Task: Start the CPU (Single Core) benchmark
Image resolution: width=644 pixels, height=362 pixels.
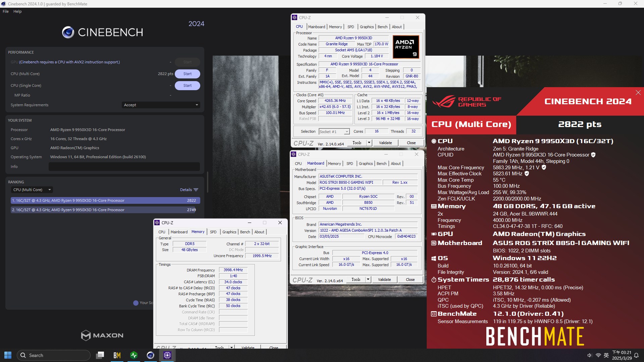Action: 187,85
